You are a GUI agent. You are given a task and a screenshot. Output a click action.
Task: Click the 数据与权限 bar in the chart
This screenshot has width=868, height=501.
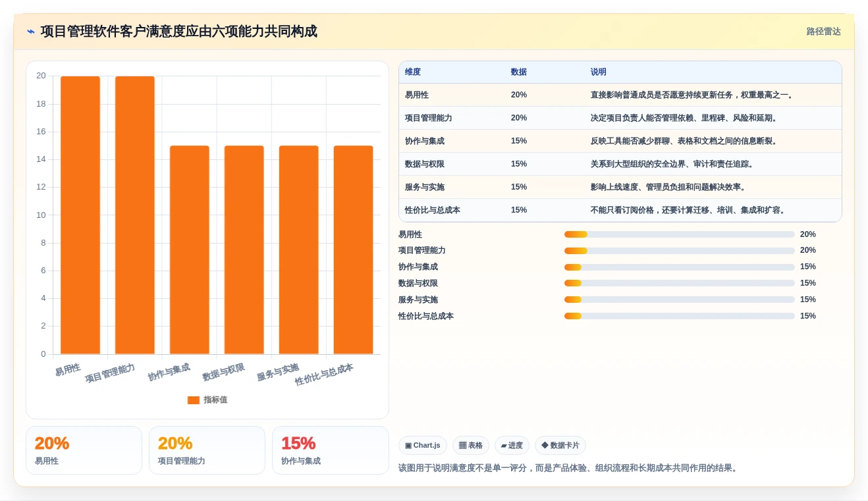click(x=244, y=250)
